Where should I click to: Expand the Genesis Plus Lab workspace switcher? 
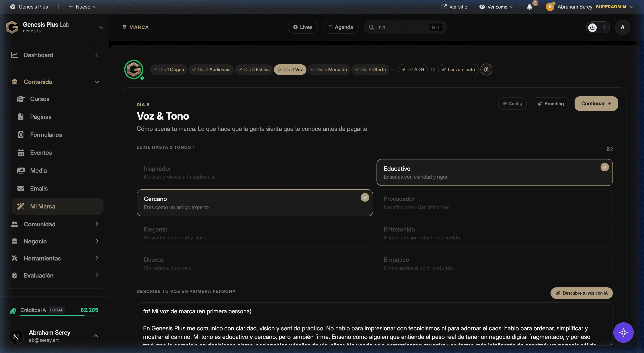coord(101,27)
